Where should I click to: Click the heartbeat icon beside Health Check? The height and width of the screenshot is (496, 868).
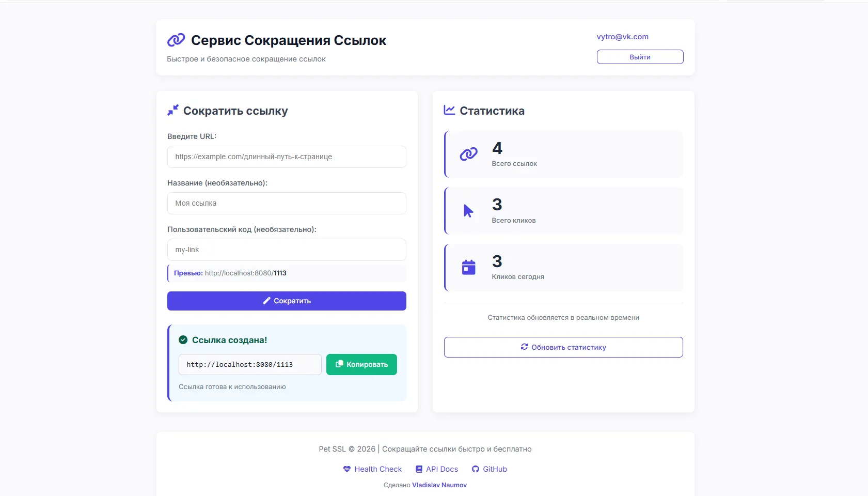pos(347,469)
